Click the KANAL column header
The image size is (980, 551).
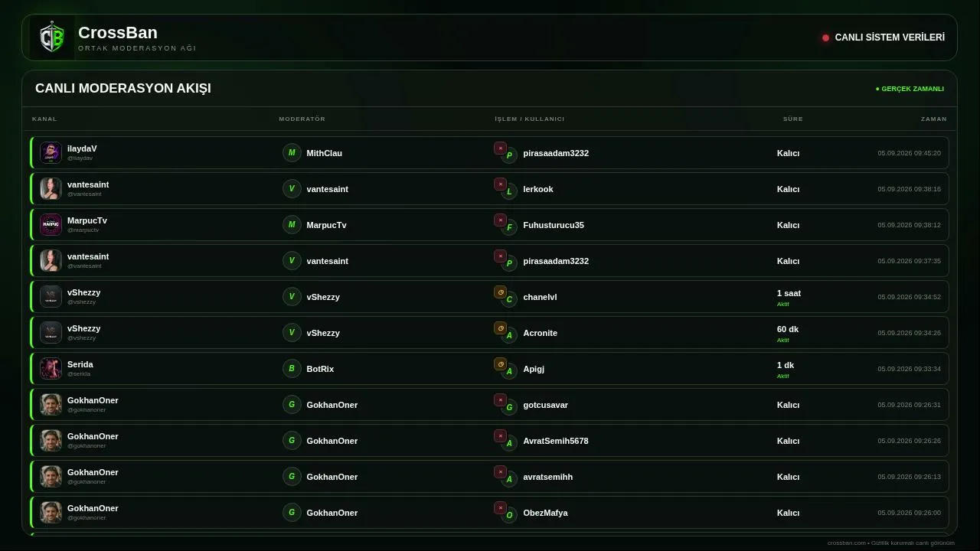coord(44,119)
